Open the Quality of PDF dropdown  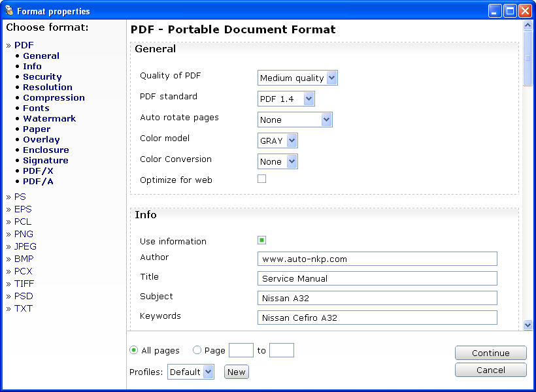297,78
